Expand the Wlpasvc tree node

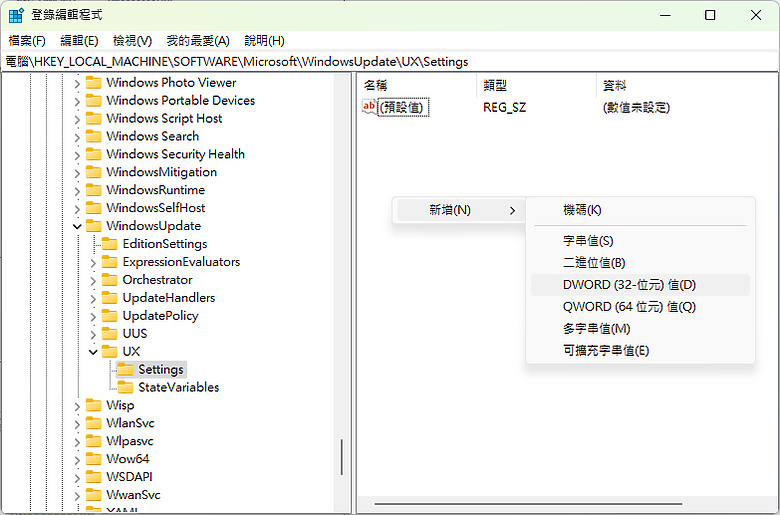point(77,442)
